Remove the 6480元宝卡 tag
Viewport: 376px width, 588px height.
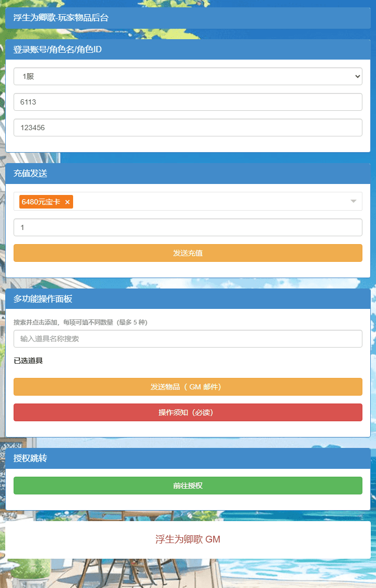[67, 202]
